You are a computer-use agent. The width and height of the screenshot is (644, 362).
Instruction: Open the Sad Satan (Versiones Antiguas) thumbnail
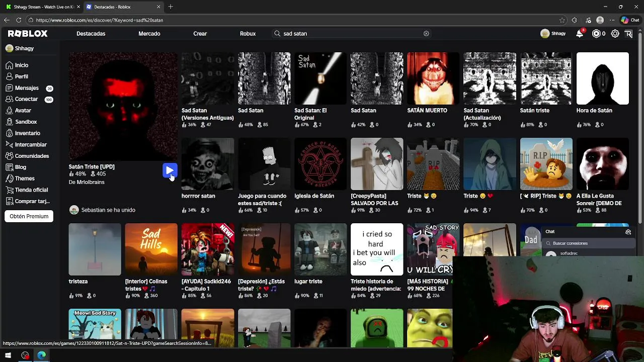pyautogui.click(x=208, y=78)
